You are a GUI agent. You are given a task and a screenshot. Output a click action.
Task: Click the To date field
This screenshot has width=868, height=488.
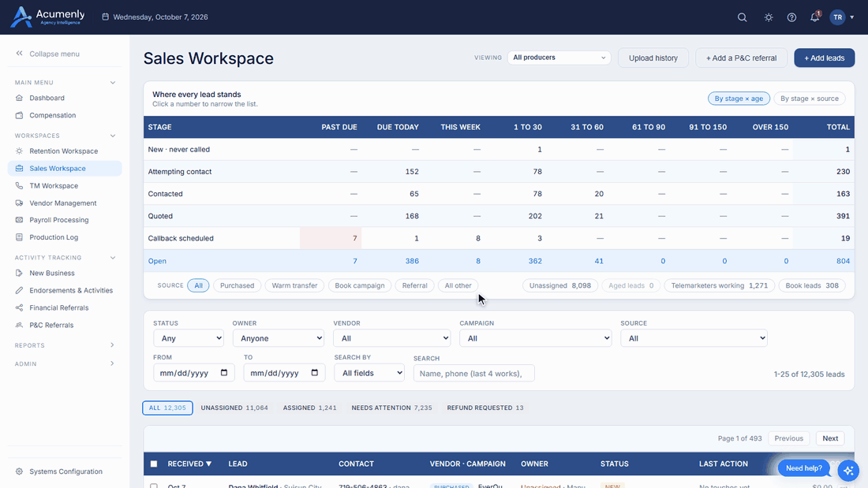click(284, 373)
